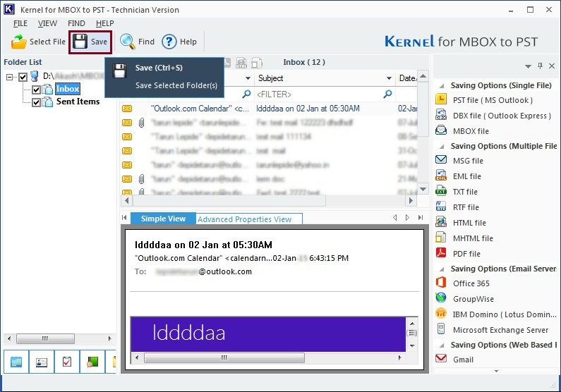Choose PST file (MS Outlook) saving option
This screenshot has height=392, width=561.
coord(493,100)
